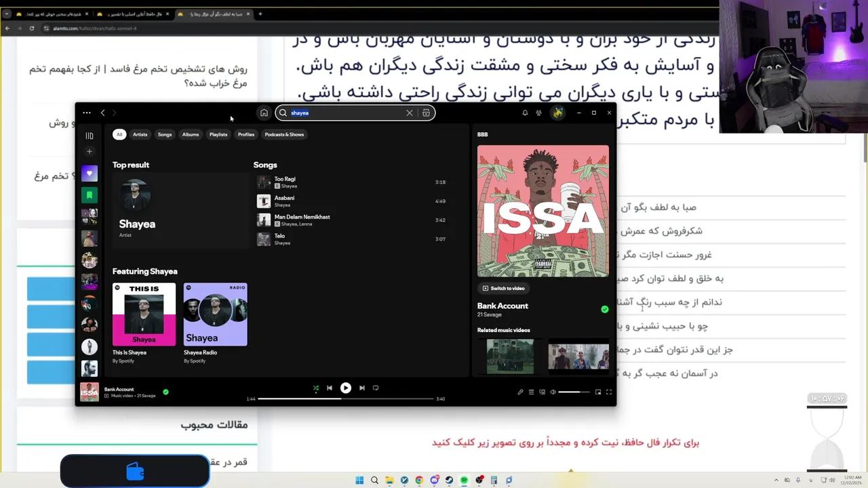Open This Is Shayea playlist card
Image resolution: width=868 pixels, height=488 pixels.
point(144,323)
